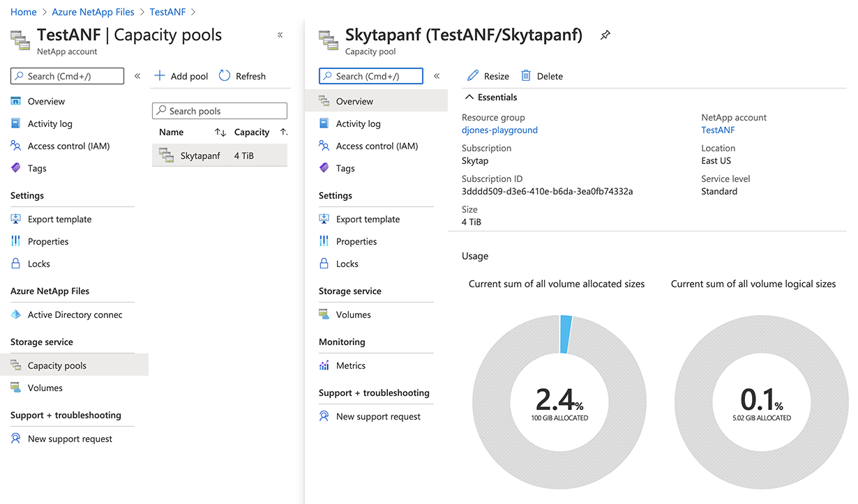Click the Capacity column header text
Viewport: 858px width, 504px height.
pyautogui.click(x=252, y=132)
